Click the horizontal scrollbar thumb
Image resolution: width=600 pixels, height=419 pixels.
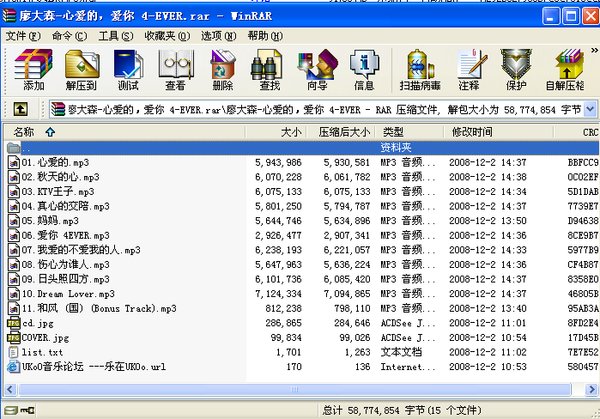coord(295,390)
